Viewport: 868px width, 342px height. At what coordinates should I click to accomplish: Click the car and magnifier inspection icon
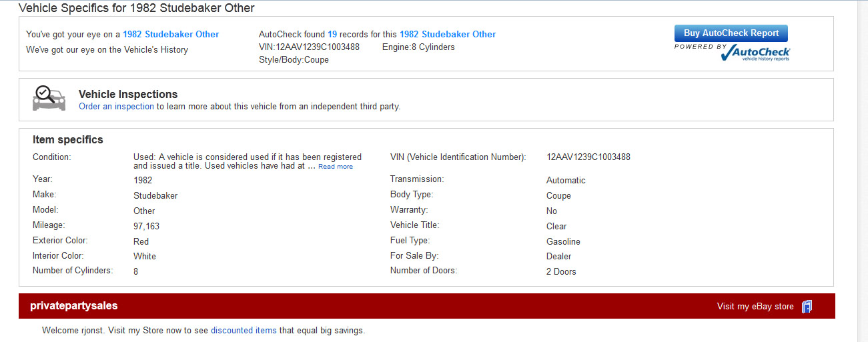click(49, 99)
